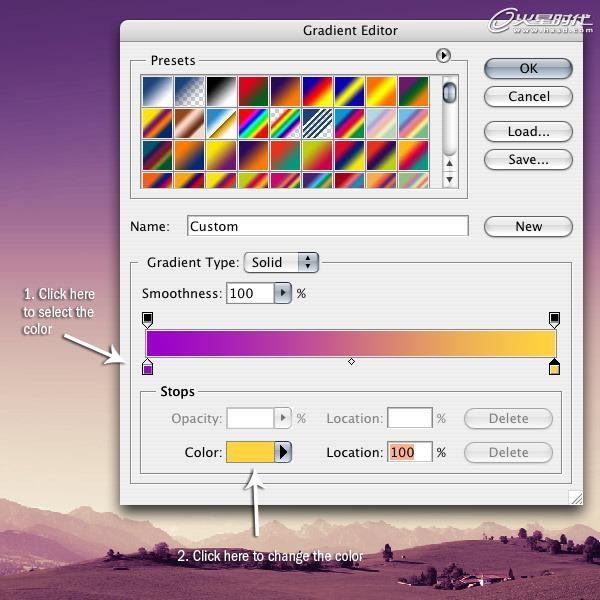This screenshot has height=600, width=600.
Task: Open the color stop arrow menu
Action: click(x=283, y=452)
